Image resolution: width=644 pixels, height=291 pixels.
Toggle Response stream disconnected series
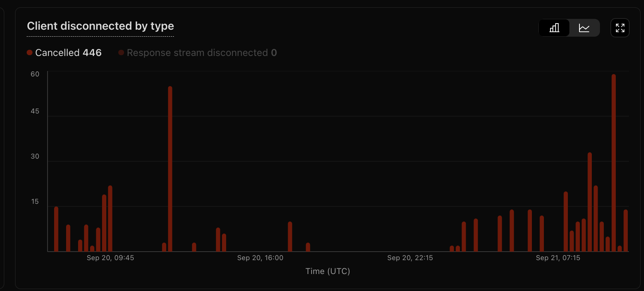click(197, 53)
